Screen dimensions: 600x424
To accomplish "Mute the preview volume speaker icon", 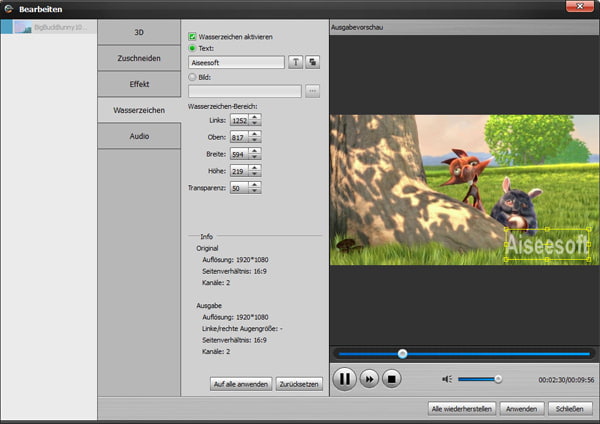I will click(447, 379).
